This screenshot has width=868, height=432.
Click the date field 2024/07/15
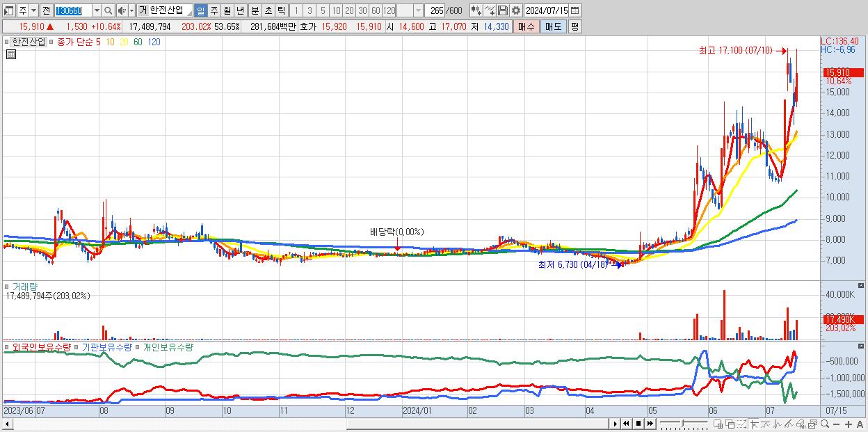click(547, 10)
